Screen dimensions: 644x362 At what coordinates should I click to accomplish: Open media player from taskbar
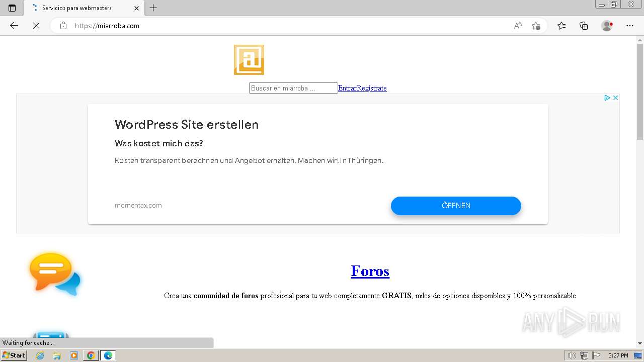[x=74, y=355]
